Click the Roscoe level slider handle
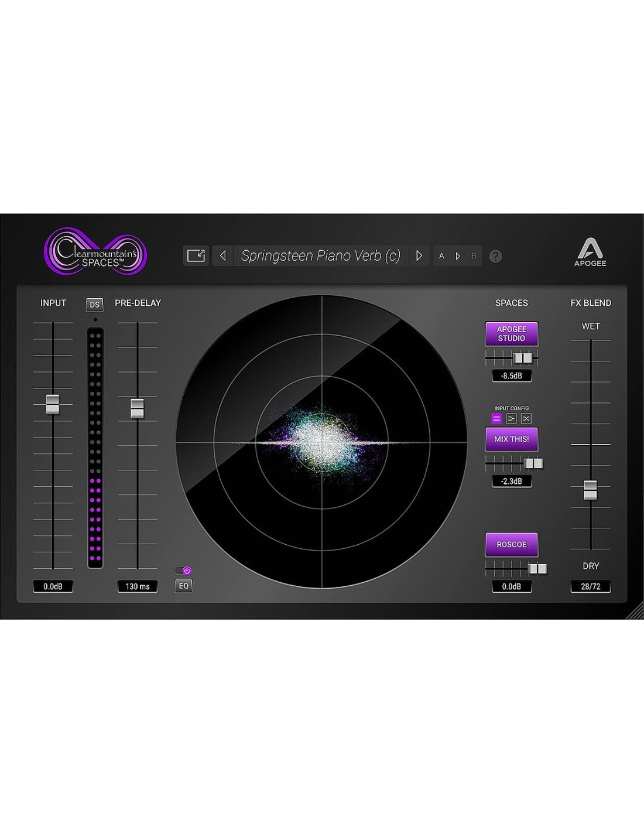The height and width of the screenshot is (833, 644). 537,569
